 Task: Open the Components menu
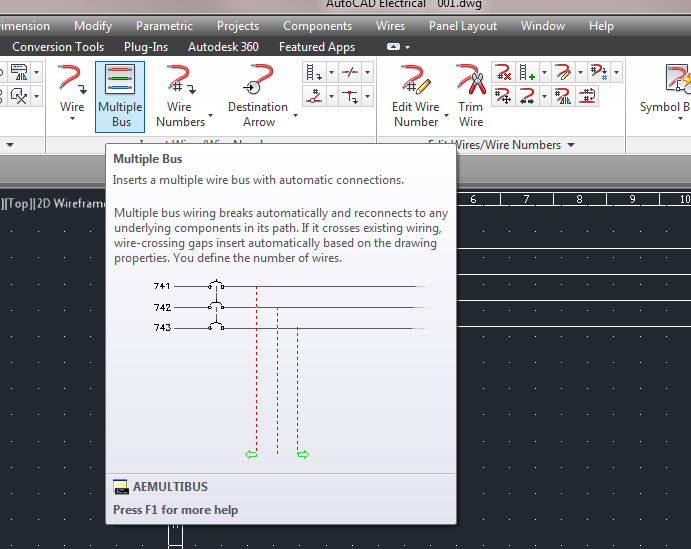click(x=317, y=26)
